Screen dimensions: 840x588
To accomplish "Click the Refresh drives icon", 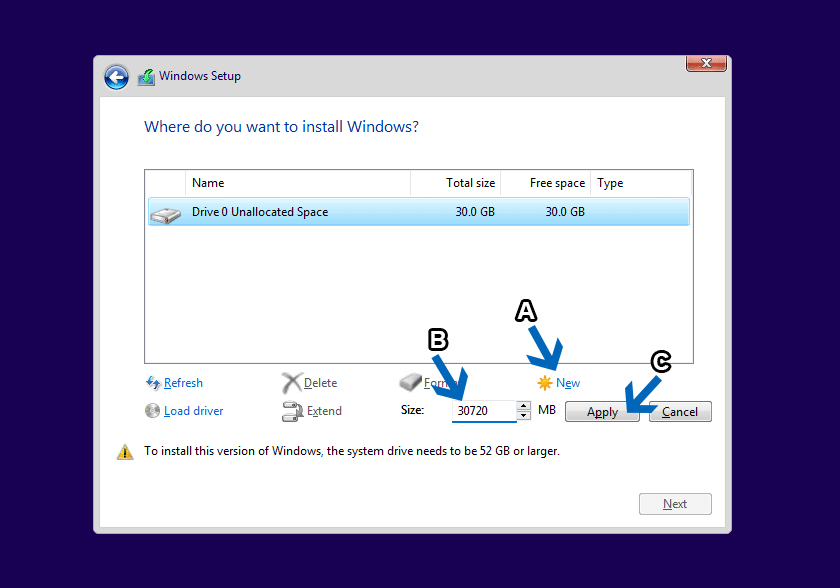I will tap(154, 383).
